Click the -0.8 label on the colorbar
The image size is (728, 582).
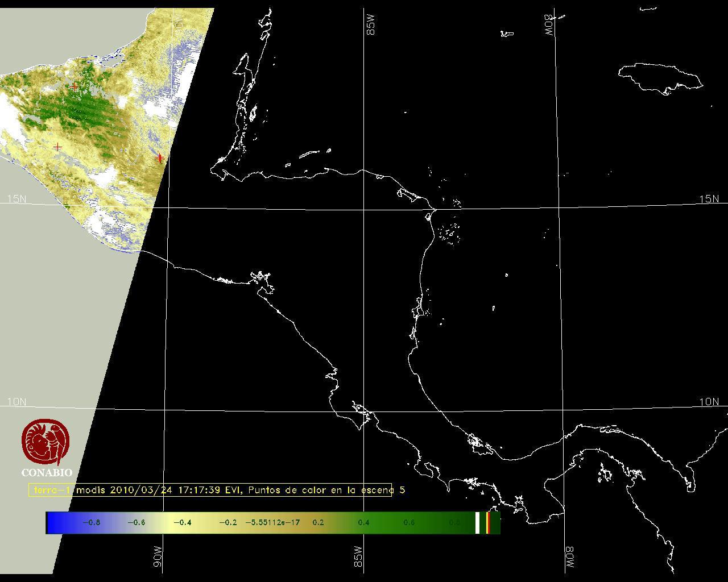(x=91, y=523)
